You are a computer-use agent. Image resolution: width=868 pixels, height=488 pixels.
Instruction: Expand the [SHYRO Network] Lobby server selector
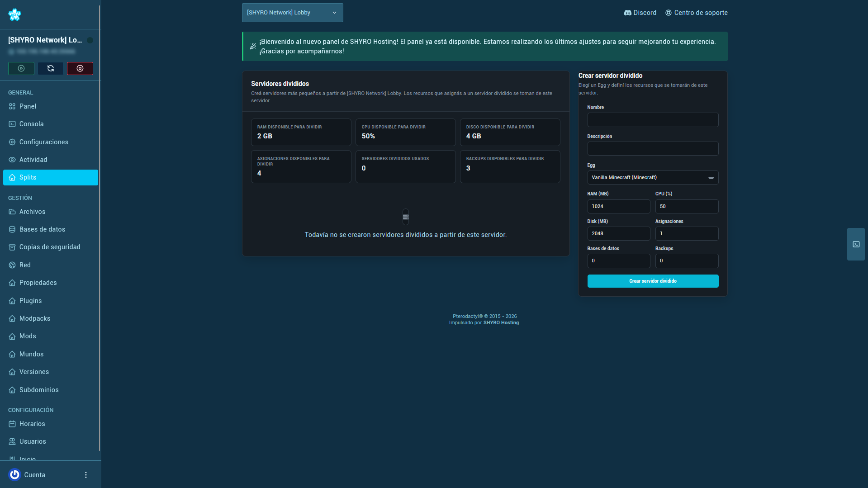click(x=293, y=13)
